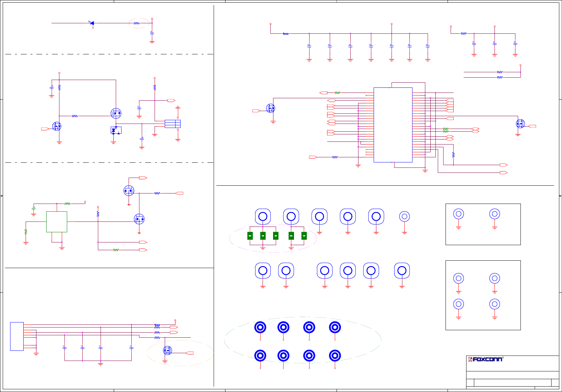Click the green resistor above the green IC

coord(67,204)
